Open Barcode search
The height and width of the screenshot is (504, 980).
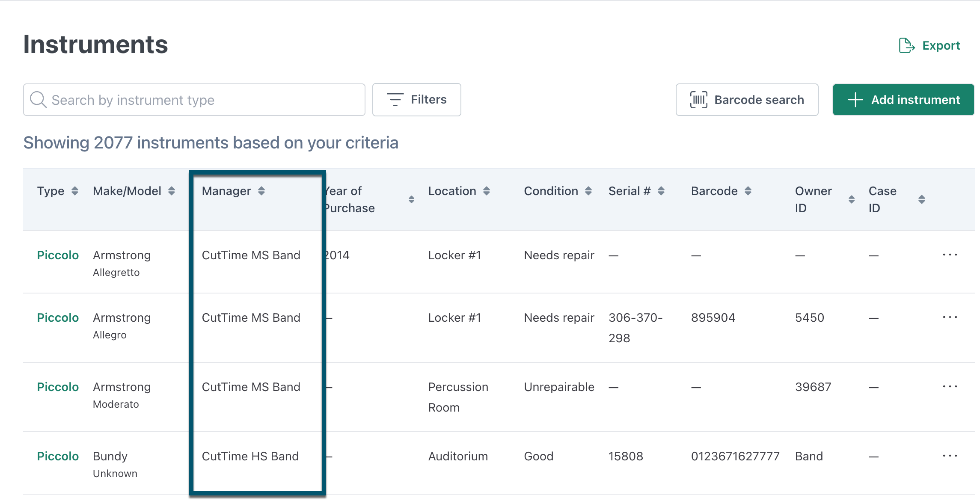coord(747,100)
